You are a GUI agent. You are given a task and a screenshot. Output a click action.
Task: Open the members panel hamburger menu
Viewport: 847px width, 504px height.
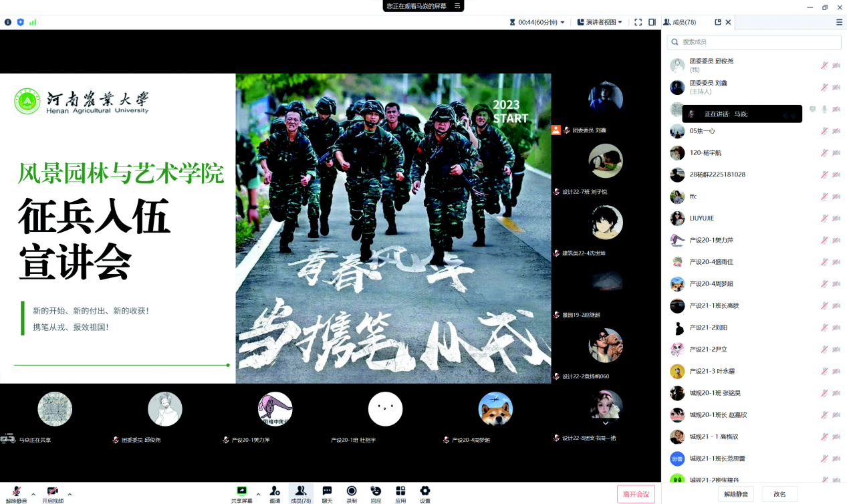pyautogui.click(x=839, y=22)
